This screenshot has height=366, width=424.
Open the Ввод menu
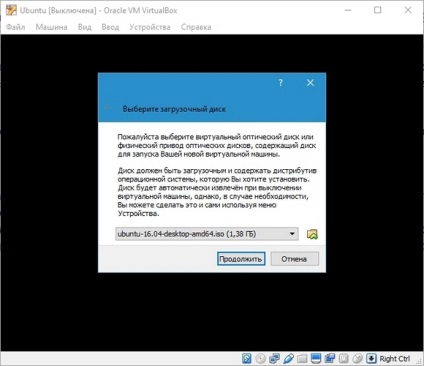[110, 27]
